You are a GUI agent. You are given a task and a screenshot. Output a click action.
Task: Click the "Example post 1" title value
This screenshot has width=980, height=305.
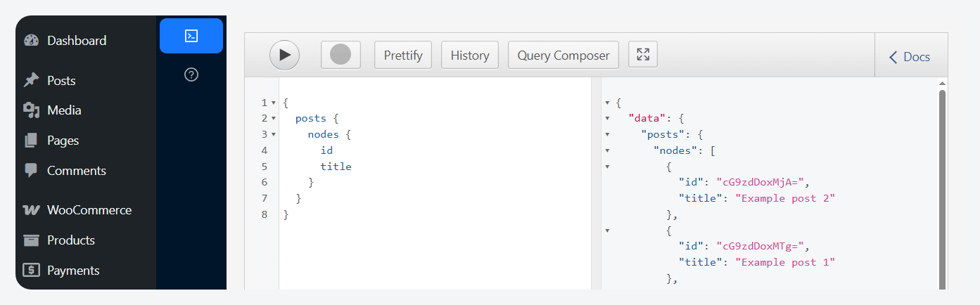[784, 262]
